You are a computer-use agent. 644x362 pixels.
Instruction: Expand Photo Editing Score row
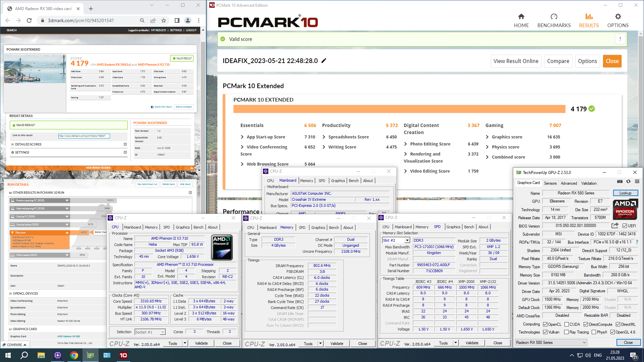(406, 144)
